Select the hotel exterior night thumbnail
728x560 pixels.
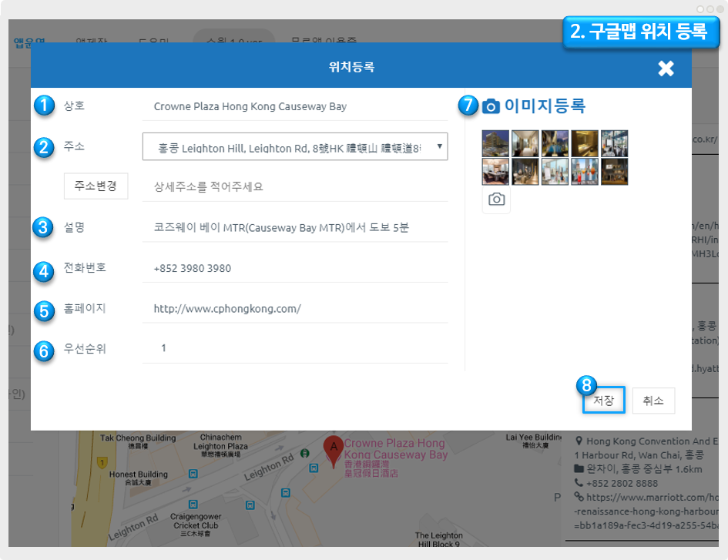coord(495,143)
